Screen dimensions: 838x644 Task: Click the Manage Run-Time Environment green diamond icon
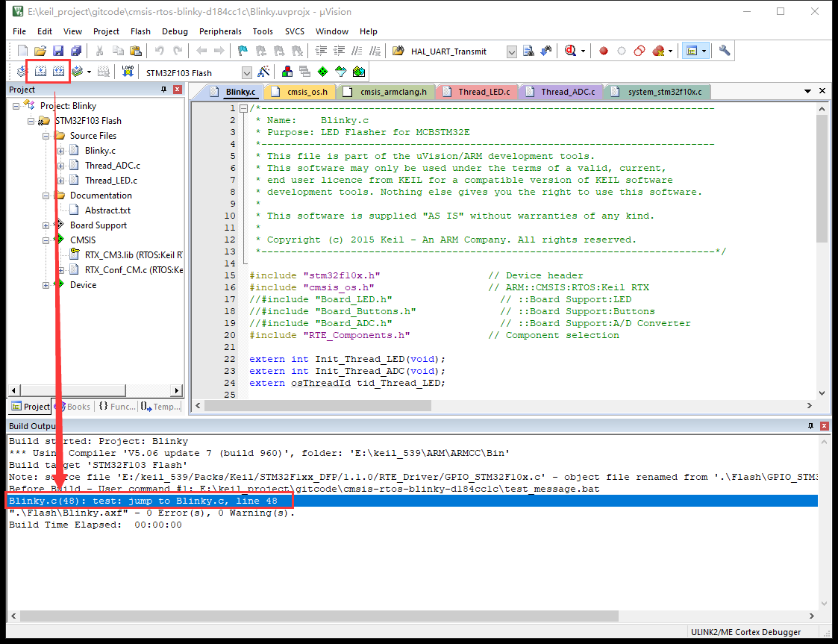[x=322, y=72]
